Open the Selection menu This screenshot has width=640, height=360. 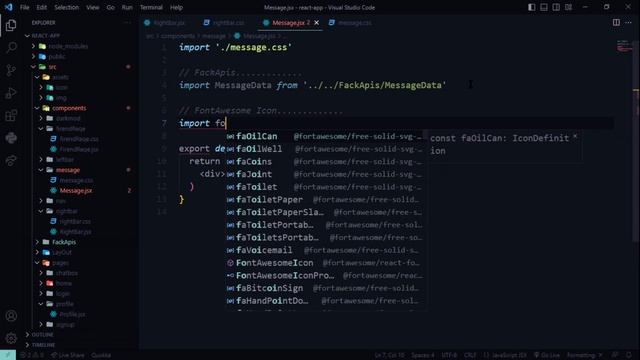pos(67,7)
